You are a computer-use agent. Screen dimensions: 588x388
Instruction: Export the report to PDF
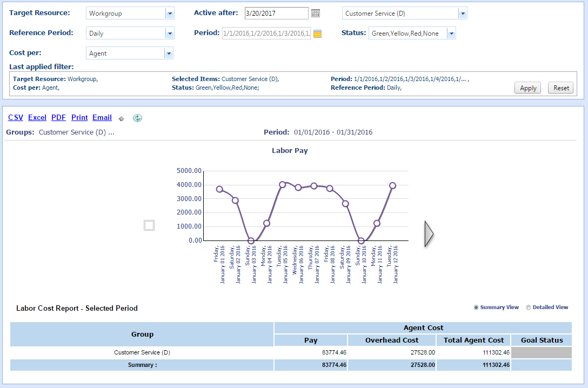[58, 117]
